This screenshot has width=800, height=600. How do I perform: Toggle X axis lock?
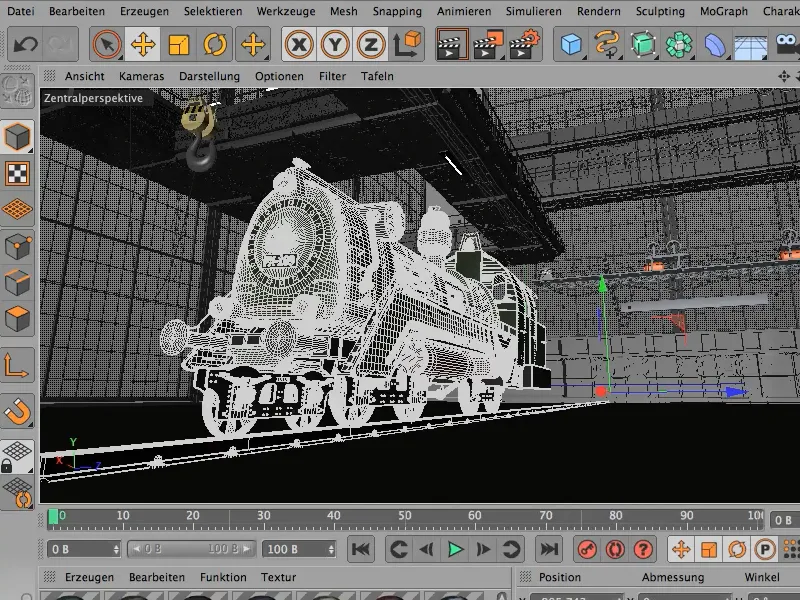click(x=299, y=44)
